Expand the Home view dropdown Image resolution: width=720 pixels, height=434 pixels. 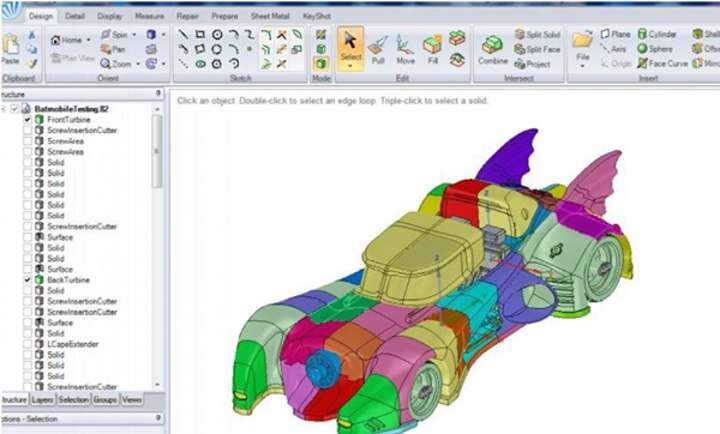click(88, 40)
